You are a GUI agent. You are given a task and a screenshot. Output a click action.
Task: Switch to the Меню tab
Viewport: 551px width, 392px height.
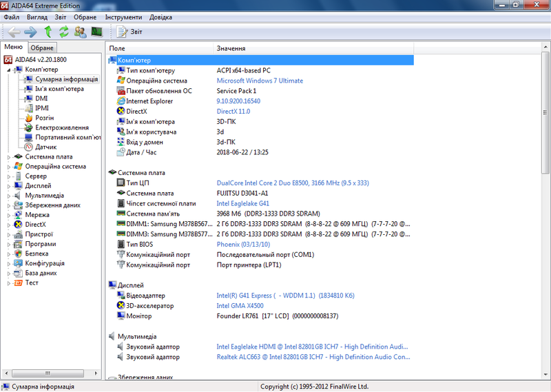13,47
